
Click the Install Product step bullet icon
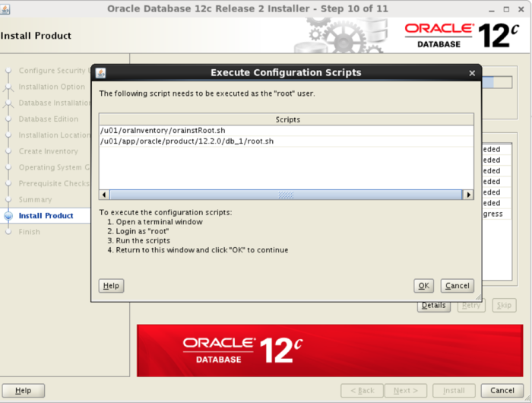pos(8,216)
